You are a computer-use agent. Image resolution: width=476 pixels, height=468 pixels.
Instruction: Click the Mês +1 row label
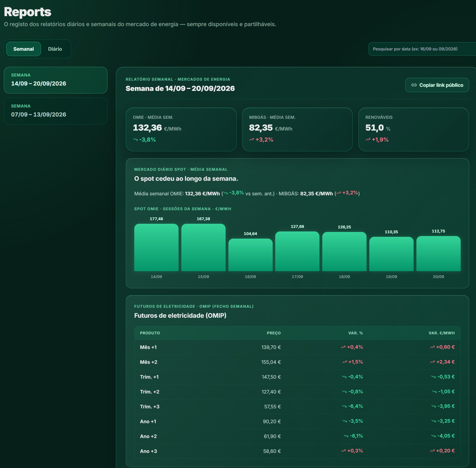[x=148, y=347]
